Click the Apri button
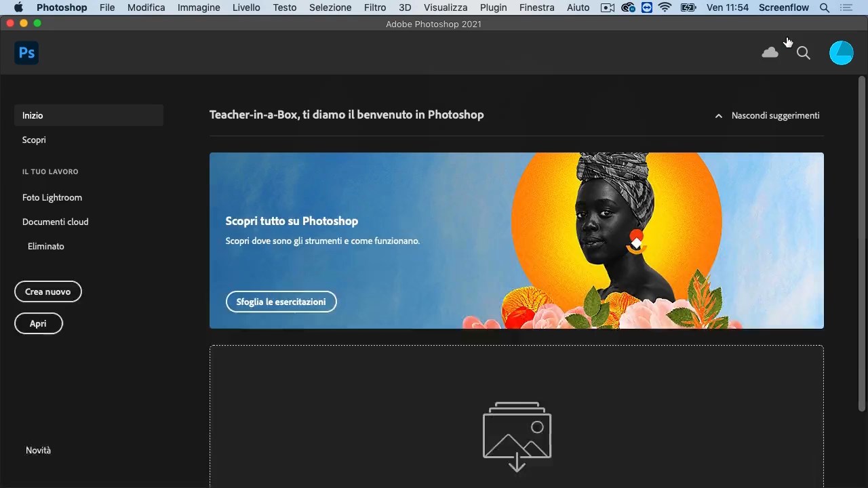 pyautogui.click(x=38, y=323)
